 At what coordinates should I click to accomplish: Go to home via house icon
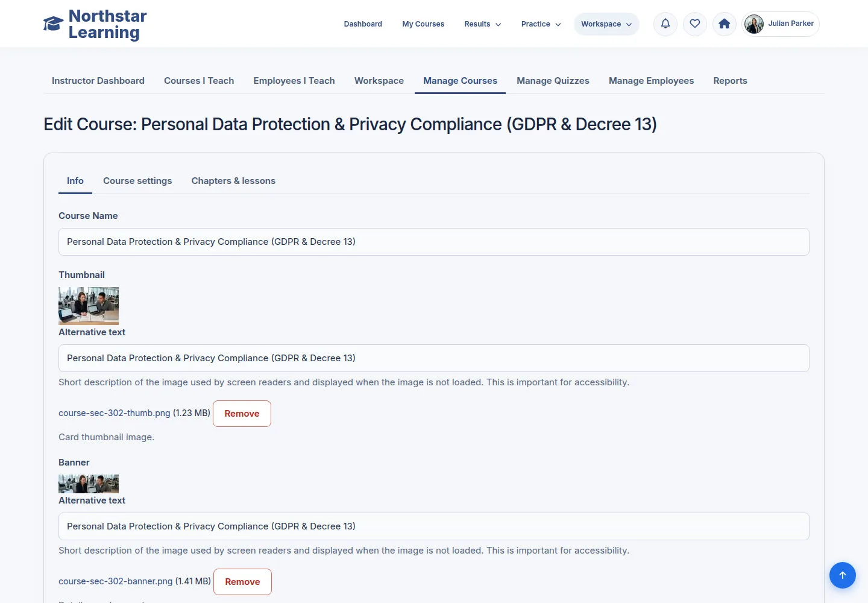point(725,24)
